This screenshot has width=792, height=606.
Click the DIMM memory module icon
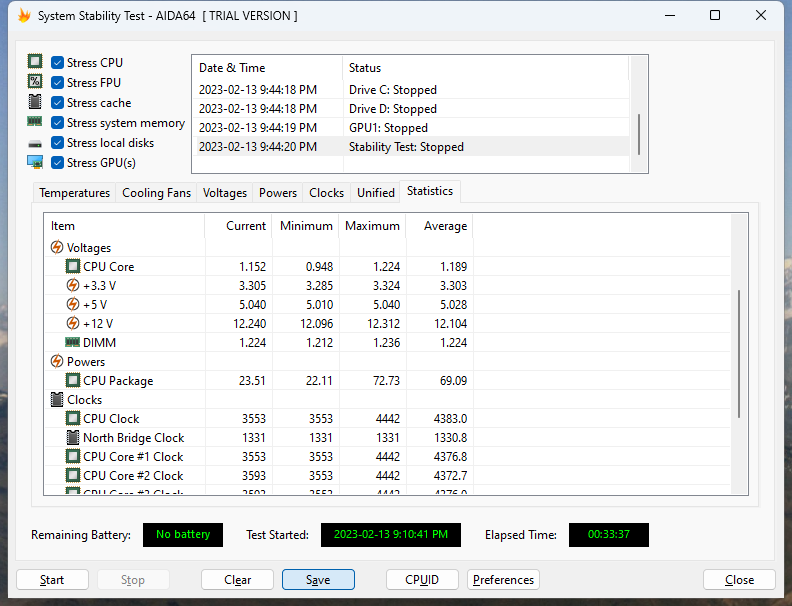click(x=73, y=342)
